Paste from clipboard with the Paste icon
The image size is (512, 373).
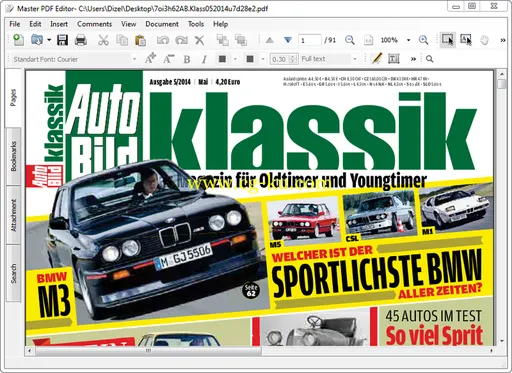coord(140,40)
